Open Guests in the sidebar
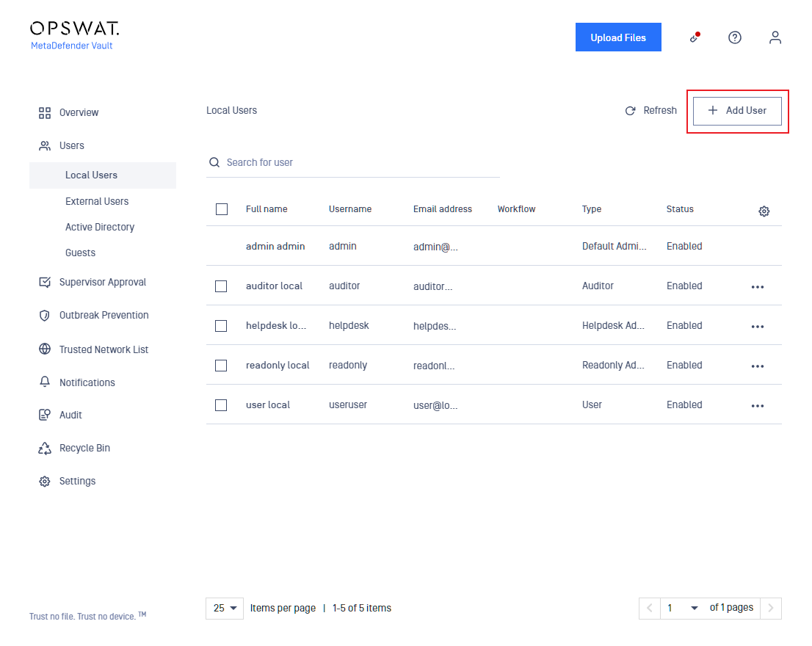This screenshot has height=646, width=812. click(80, 253)
